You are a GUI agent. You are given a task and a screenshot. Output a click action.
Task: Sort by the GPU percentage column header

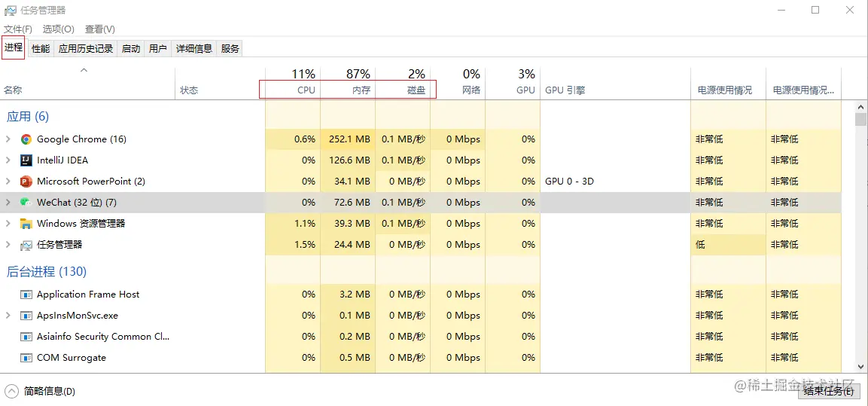(x=513, y=83)
